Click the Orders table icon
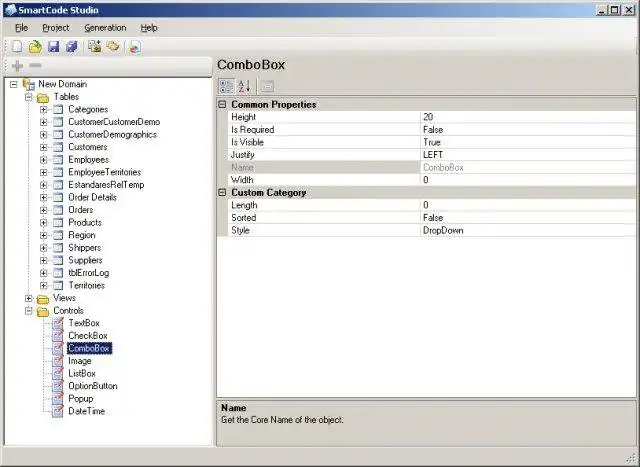Image resolution: width=640 pixels, height=467 pixels. tap(58, 210)
